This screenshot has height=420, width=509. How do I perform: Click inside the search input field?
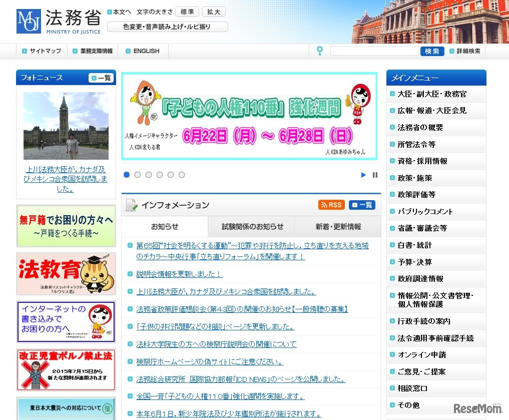tap(374, 51)
